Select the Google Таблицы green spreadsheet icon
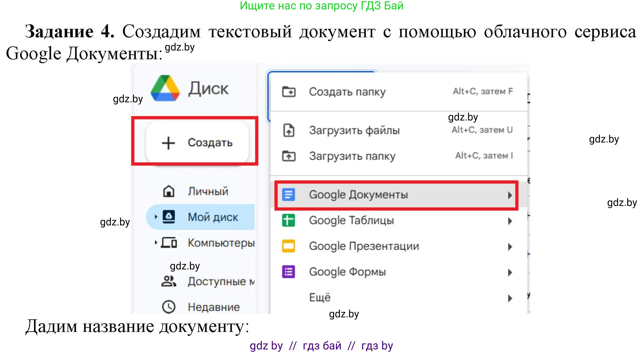 pyautogui.click(x=289, y=221)
